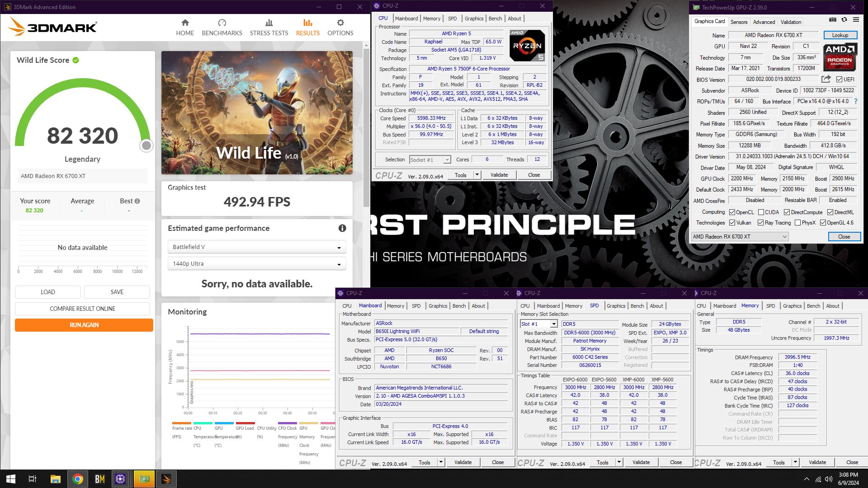Refresh GPU-Z sensors data
868x488 pixels.
tap(844, 20)
